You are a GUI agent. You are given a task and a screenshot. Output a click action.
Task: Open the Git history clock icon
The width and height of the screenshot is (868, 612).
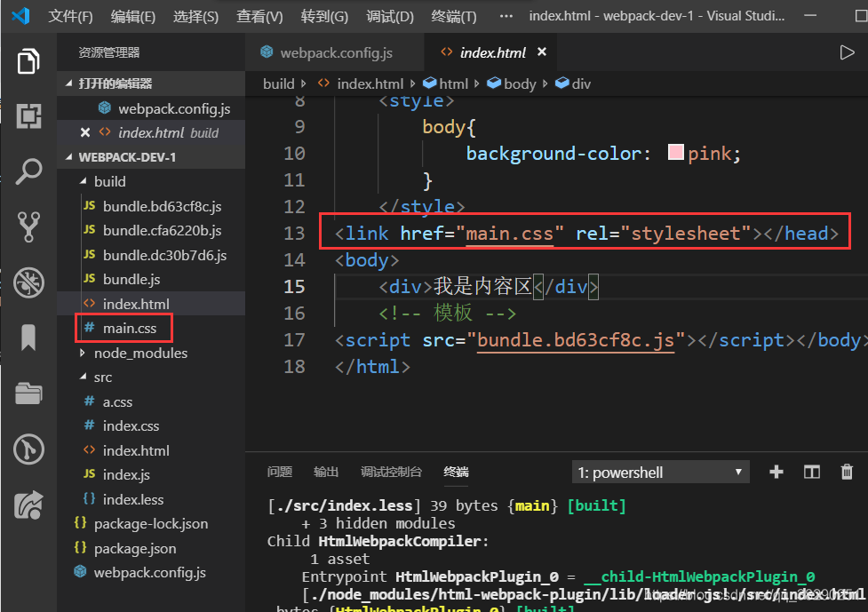pyautogui.click(x=28, y=449)
